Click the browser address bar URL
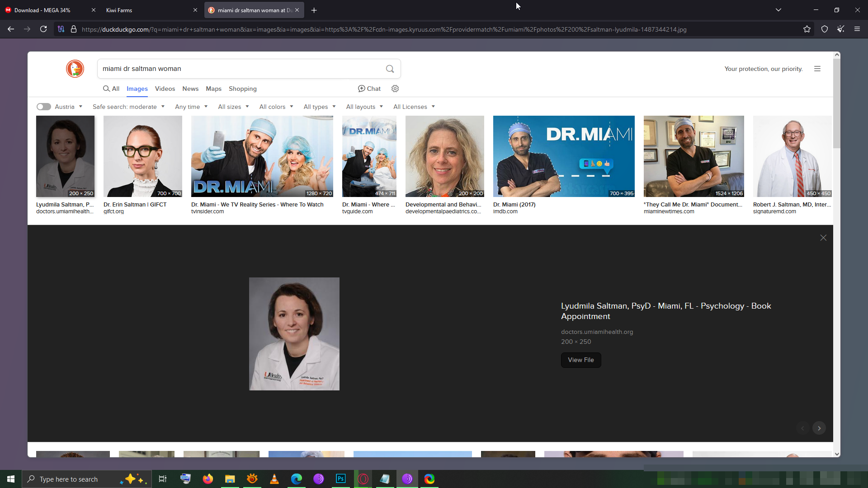 (384, 29)
